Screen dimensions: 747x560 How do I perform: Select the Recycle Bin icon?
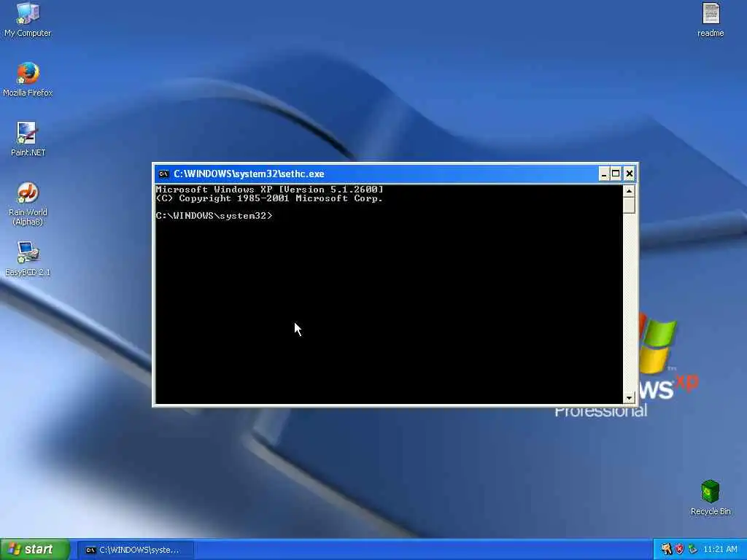pos(711,497)
